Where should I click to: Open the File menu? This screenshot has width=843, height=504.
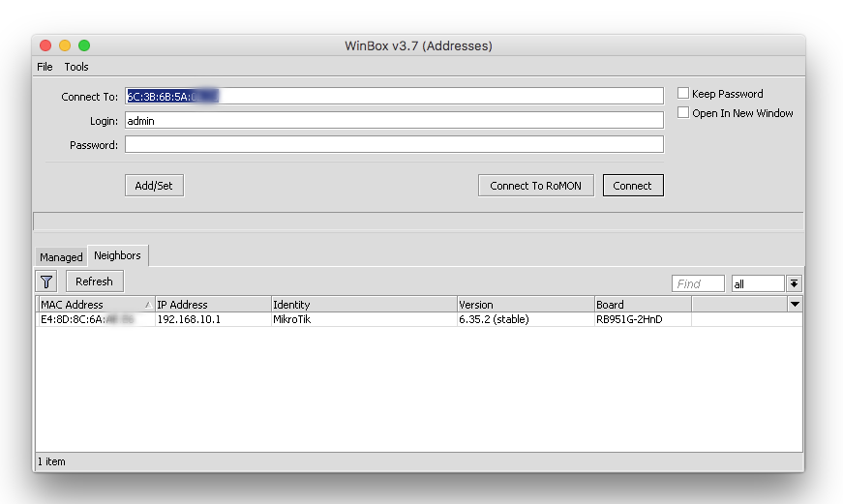[45, 67]
